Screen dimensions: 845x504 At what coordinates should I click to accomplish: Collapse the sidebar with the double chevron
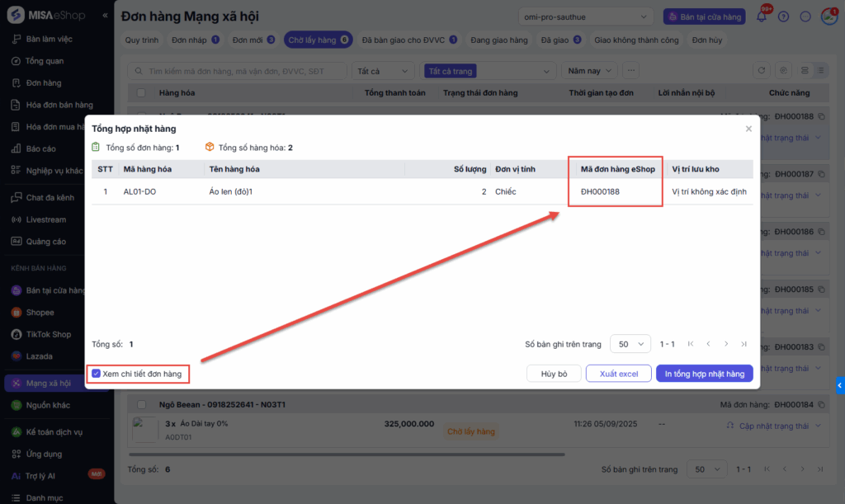coord(105,16)
